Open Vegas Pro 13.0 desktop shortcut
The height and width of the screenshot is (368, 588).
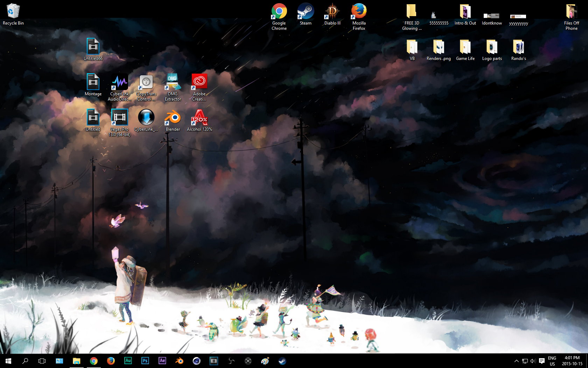pyautogui.click(x=119, y=118)
